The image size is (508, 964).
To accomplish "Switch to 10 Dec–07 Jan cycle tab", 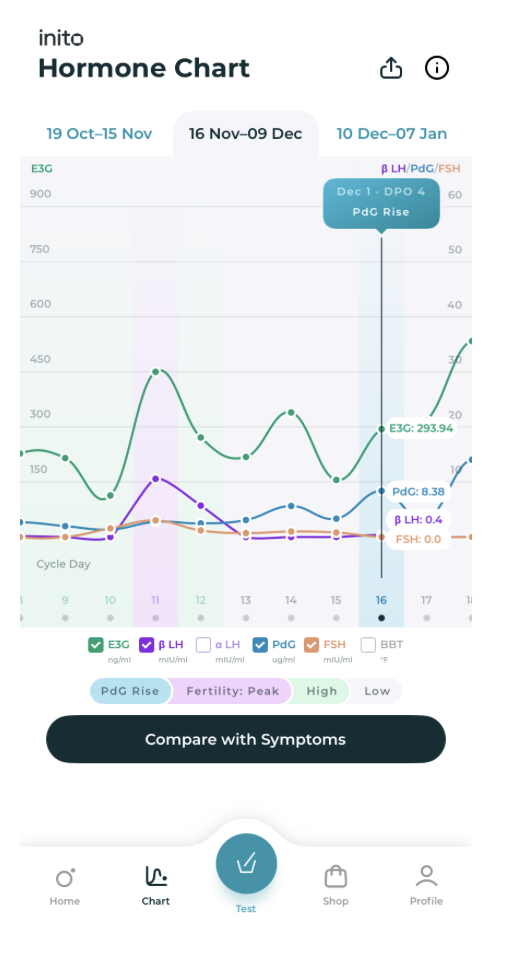I will pyautogui.click(x=392, y=134).
